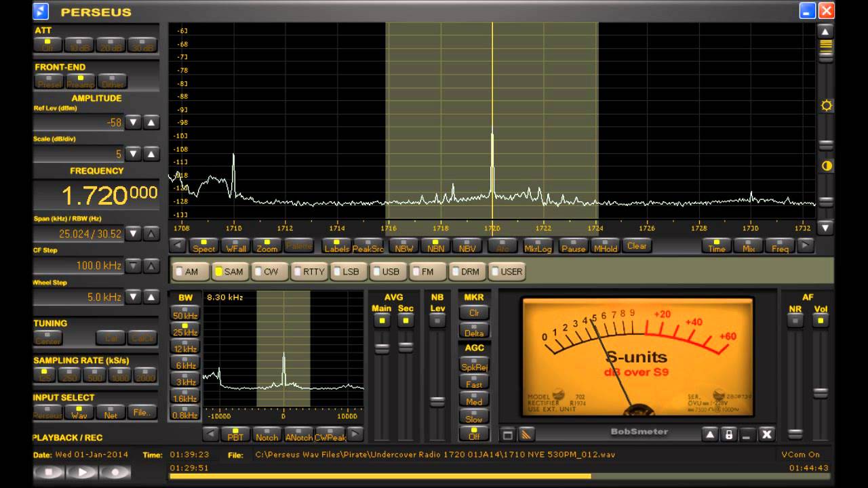
Task: Toggle the Time display button
Action: (717, 245)
